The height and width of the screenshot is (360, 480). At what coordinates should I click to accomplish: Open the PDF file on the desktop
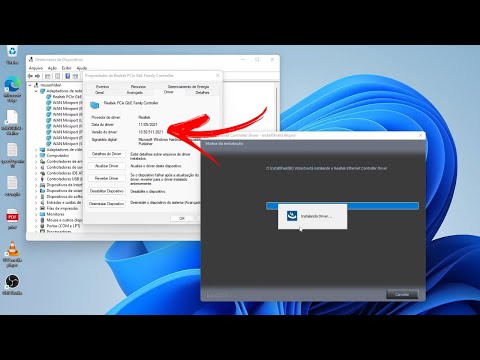coord(12,216)
